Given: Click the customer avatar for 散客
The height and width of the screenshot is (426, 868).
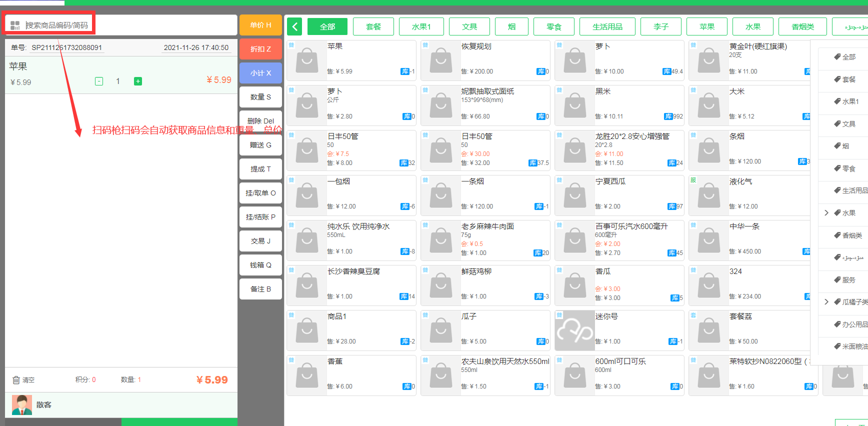Looking at the screenshot, I should point(21,405).
